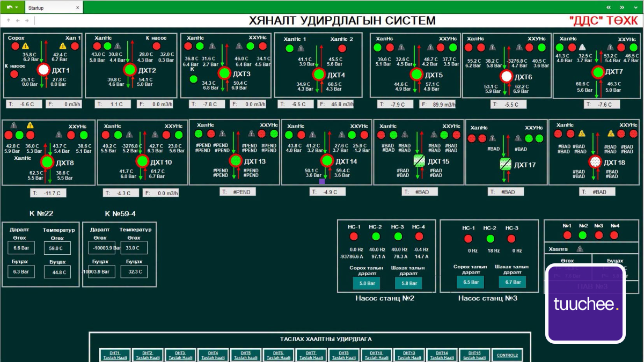Select the ДХТ17 hatched square symbol
Image resolution: width=644 pixels, height=362 pixels.
(506, 164)
